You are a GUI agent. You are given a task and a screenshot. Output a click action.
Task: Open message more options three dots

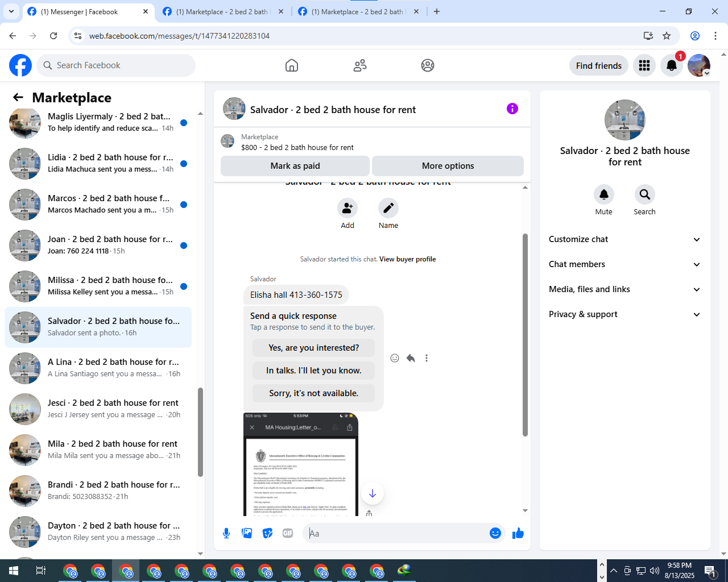(x=427, y=358)
